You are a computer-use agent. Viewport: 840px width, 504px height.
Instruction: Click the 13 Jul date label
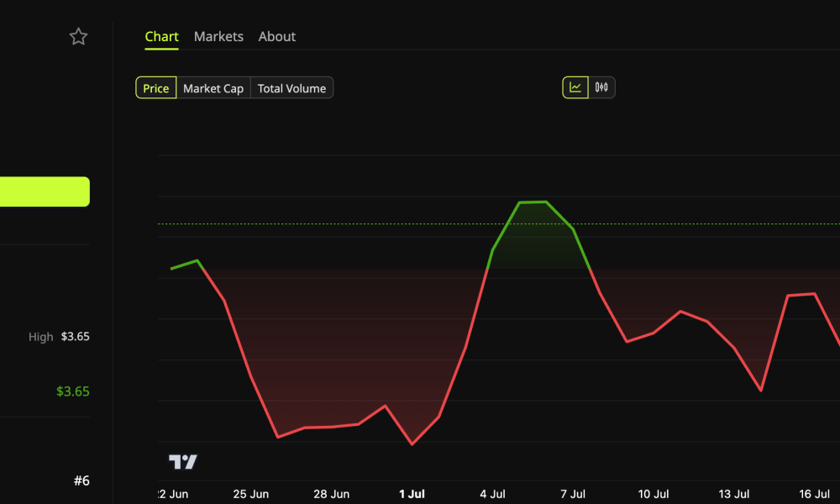(x=733, y=494)
